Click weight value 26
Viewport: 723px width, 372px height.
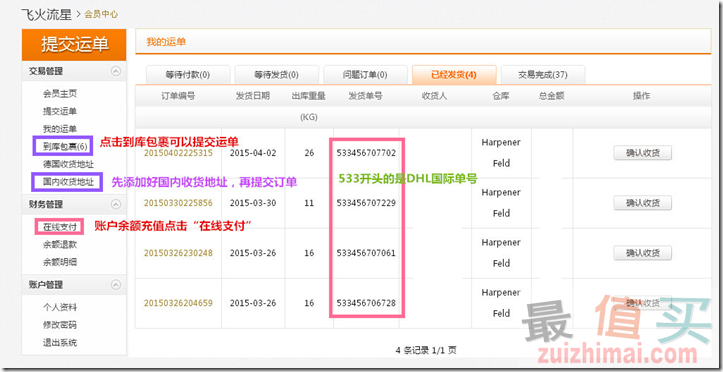pos(309,153)
